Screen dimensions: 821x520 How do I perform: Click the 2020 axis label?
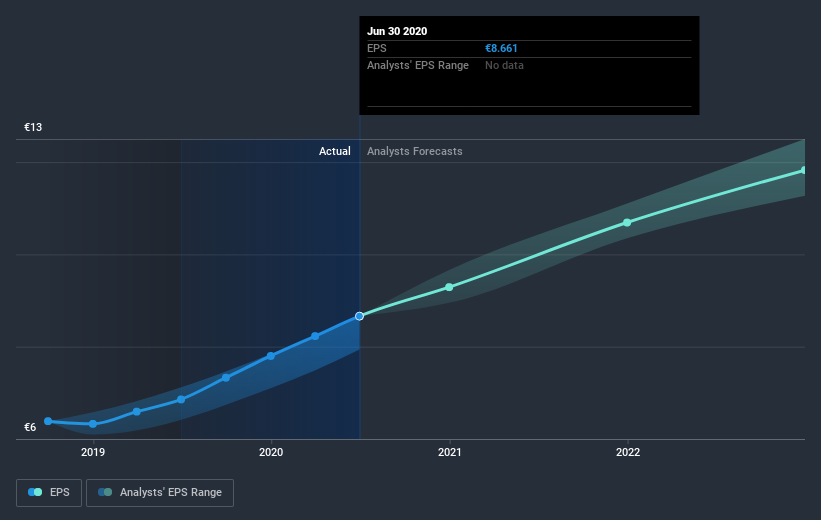(271, 452)
